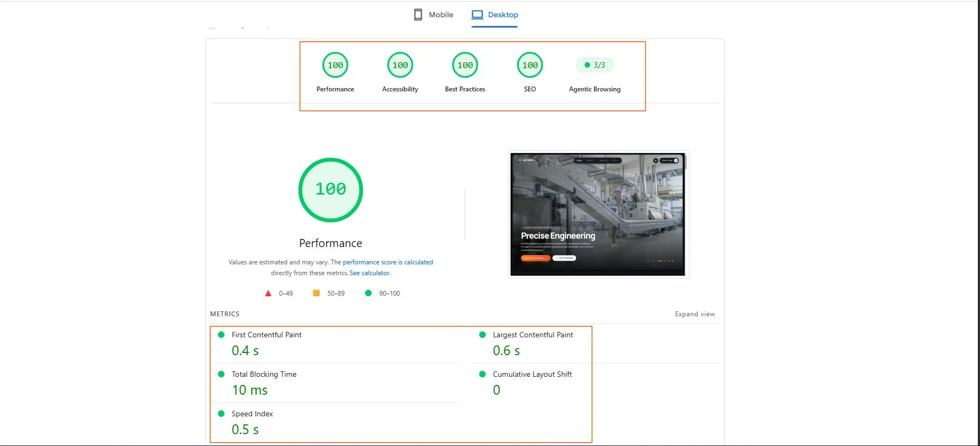Click the SEO label under its gauge
This screenshot has height=446, width=980.
[530, 89]
